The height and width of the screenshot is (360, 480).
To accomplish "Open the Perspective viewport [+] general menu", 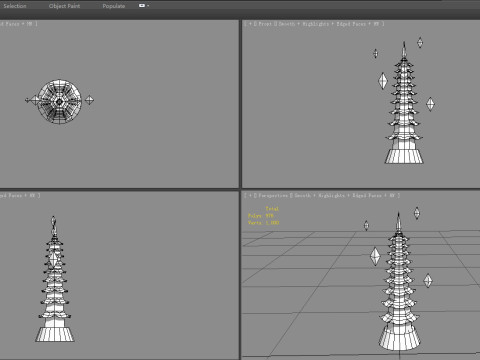I will tap(250, 195).
